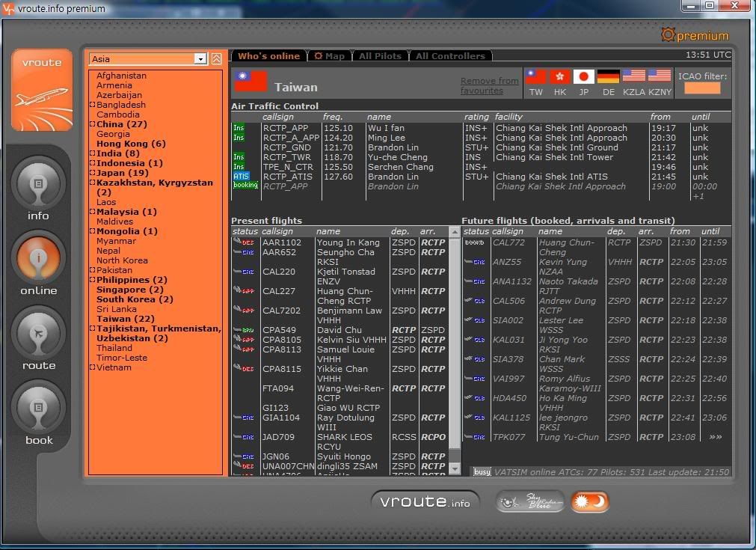The width and height of the screenshot is (756, 550).
Task: Click the vroute airplane logo button
Action: tap(42, 90)
